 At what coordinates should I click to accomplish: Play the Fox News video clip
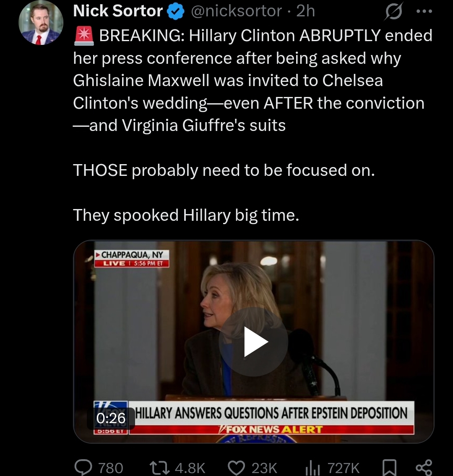[x=254, y=342]
